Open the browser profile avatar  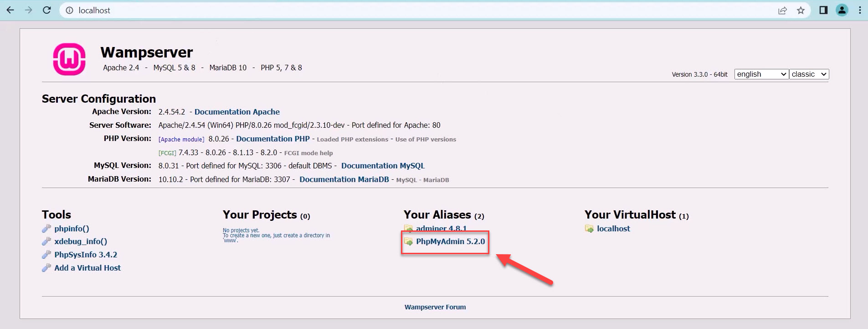[842, 10]
